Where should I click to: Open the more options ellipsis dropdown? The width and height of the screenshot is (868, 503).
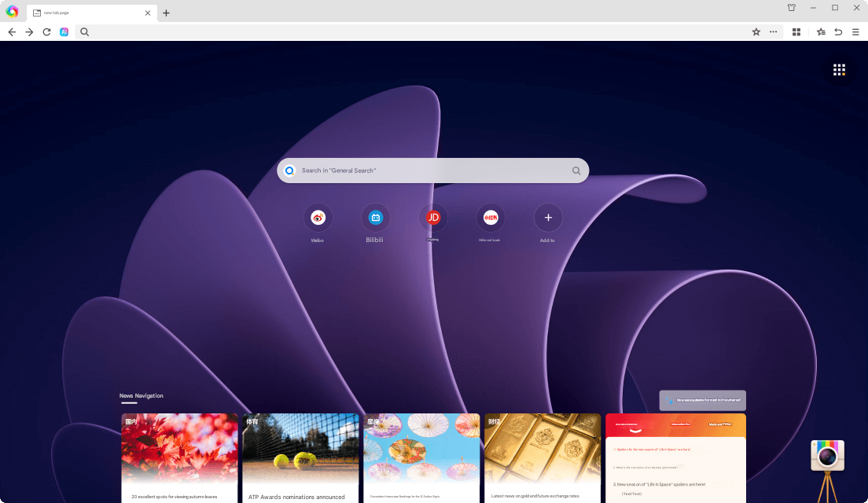click(773, 32)
